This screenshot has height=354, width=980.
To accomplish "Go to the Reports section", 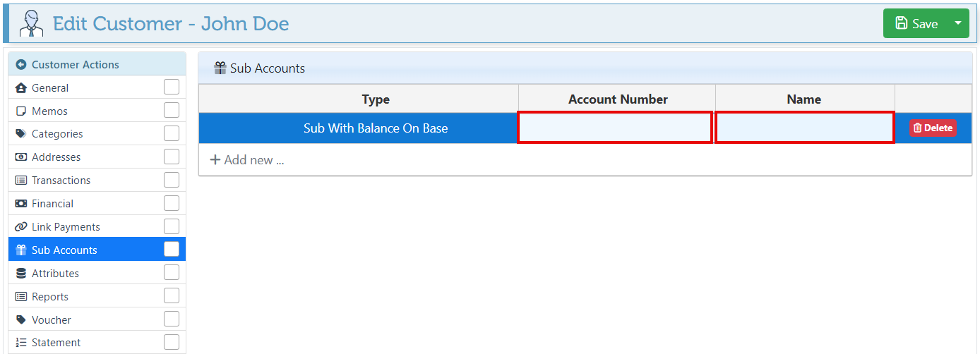I will point(49,297).
